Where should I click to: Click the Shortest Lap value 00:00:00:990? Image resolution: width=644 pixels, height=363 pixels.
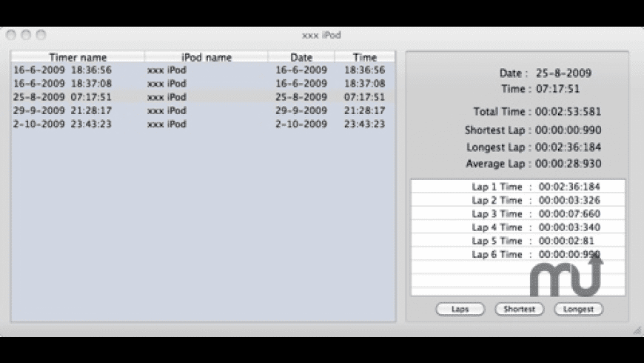(x=568, y=130)
